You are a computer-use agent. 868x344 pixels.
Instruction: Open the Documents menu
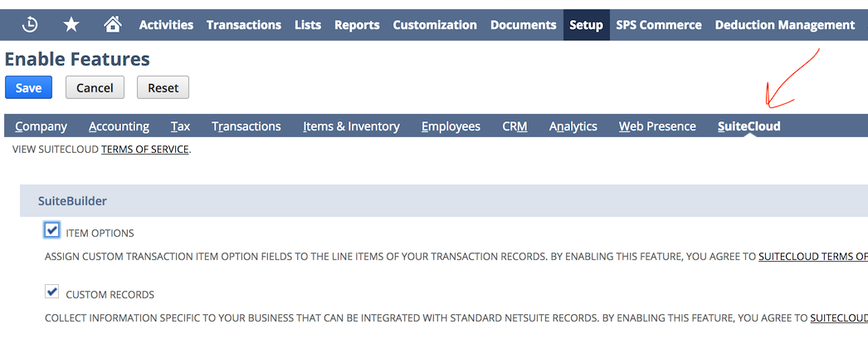[x=523, y=25]
